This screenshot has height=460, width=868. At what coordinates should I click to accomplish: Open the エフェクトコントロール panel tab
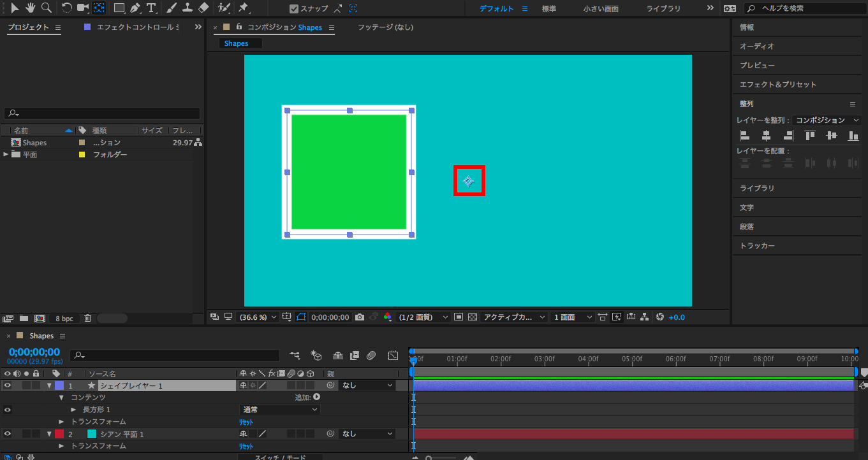click(136, 27)
